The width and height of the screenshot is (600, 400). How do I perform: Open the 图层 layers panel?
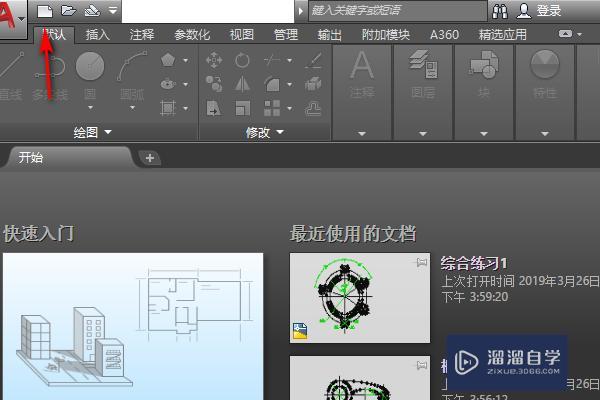pyautogui.click(x=423, y=93)
